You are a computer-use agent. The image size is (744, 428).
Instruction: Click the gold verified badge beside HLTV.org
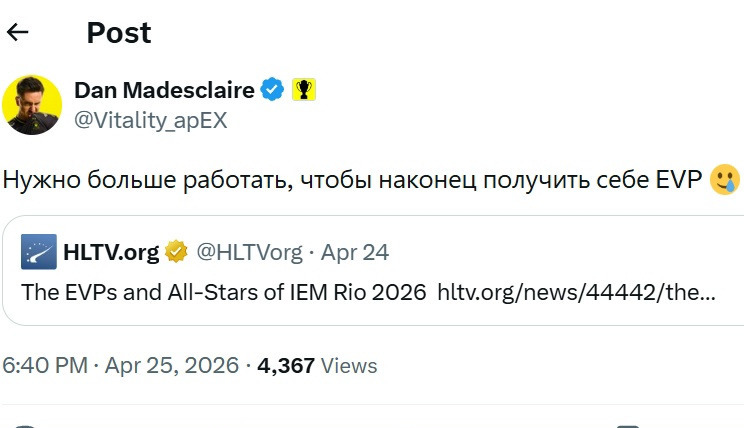coord(177,252)
